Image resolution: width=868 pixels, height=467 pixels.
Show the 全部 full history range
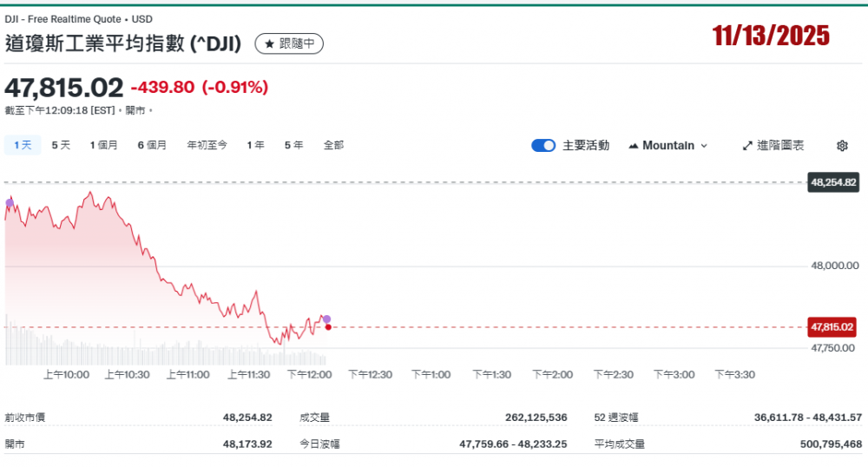(x=333, y=145)
